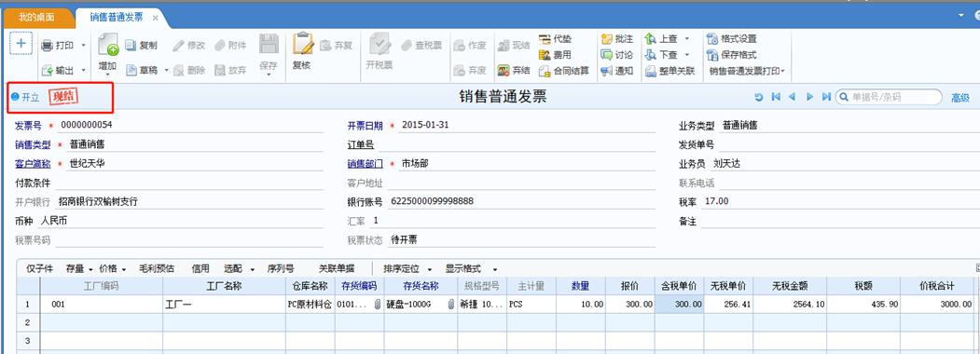This screenshot has height=354, width=980.
Task: Click the 合同结算 toolbar icon
Action: point(545,71)
